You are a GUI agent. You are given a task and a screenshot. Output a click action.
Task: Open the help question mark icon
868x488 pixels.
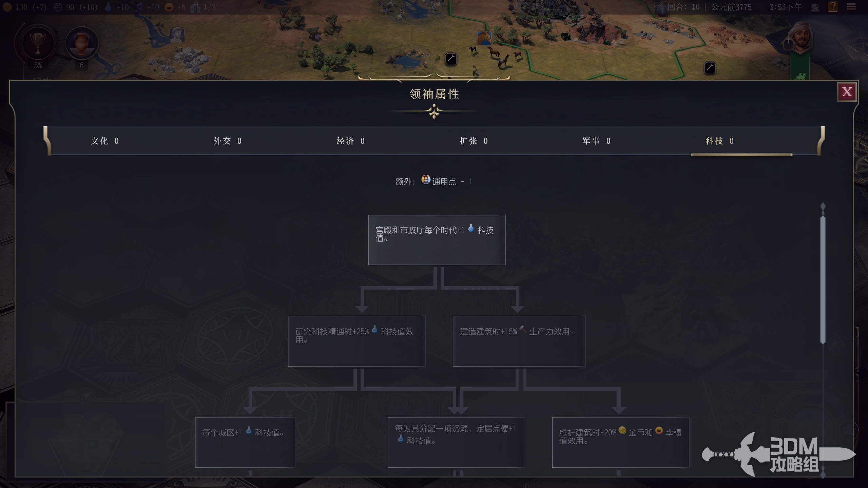(x=833, y=7)
